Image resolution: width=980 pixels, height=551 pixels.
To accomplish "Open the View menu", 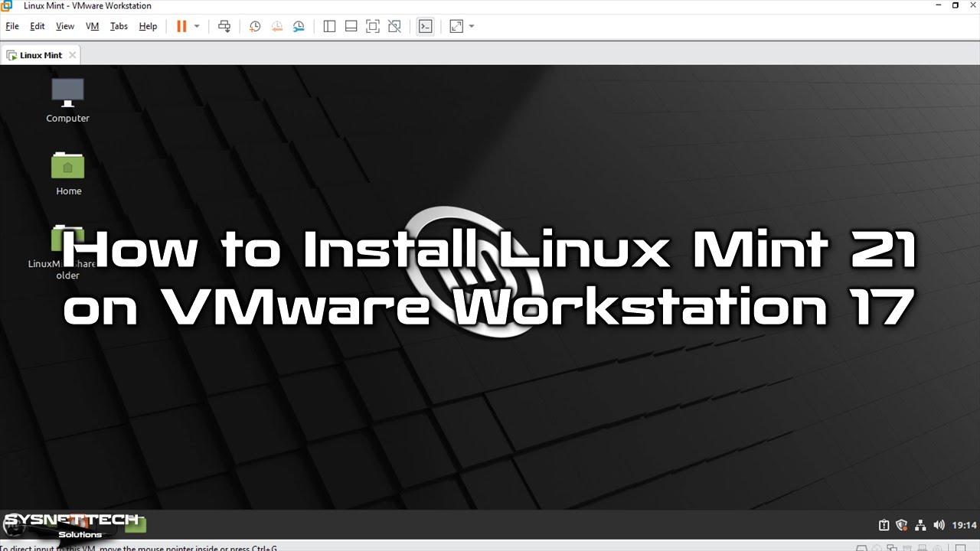I will pyautogui.click(x=65, y=26).
